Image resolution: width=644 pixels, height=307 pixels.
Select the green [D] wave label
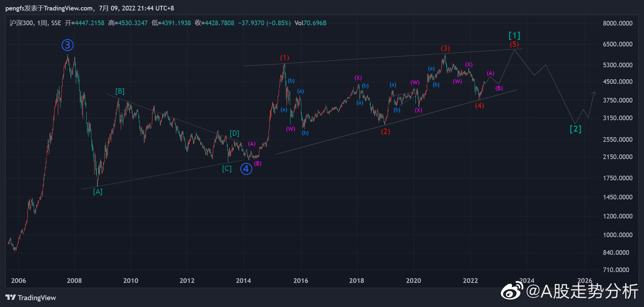(234, 134)
